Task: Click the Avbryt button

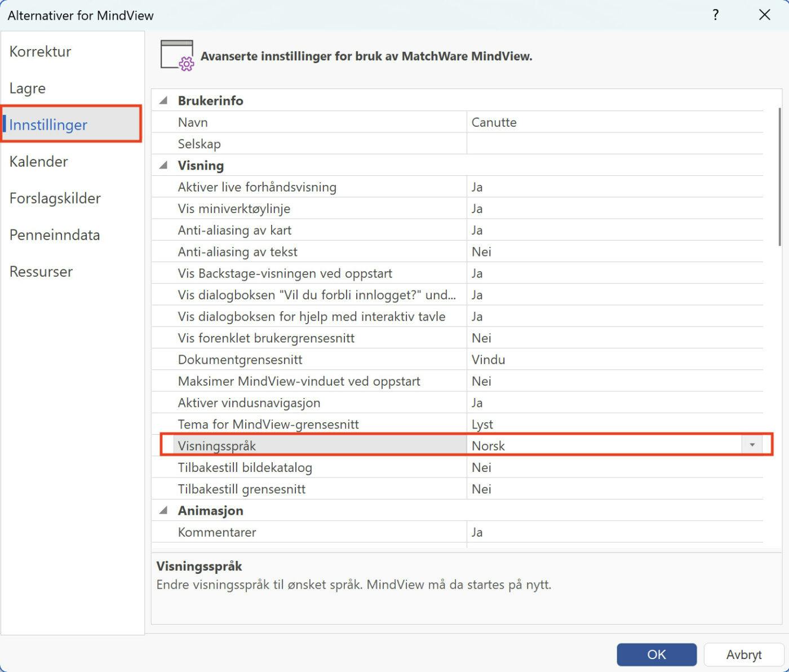Action: point(743,655)
